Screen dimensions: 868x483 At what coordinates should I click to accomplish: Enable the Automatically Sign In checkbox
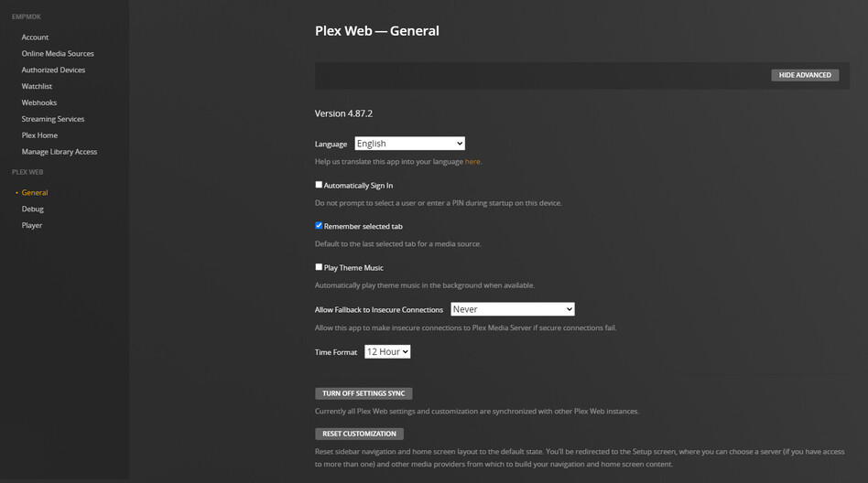[x=319, y=185]
